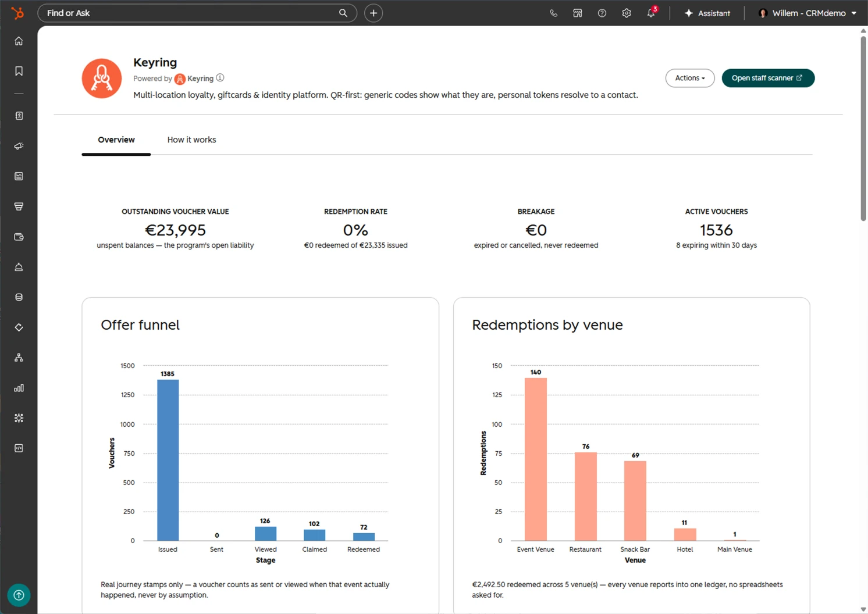Click the Hotel redemptions bar

[685, 534]
